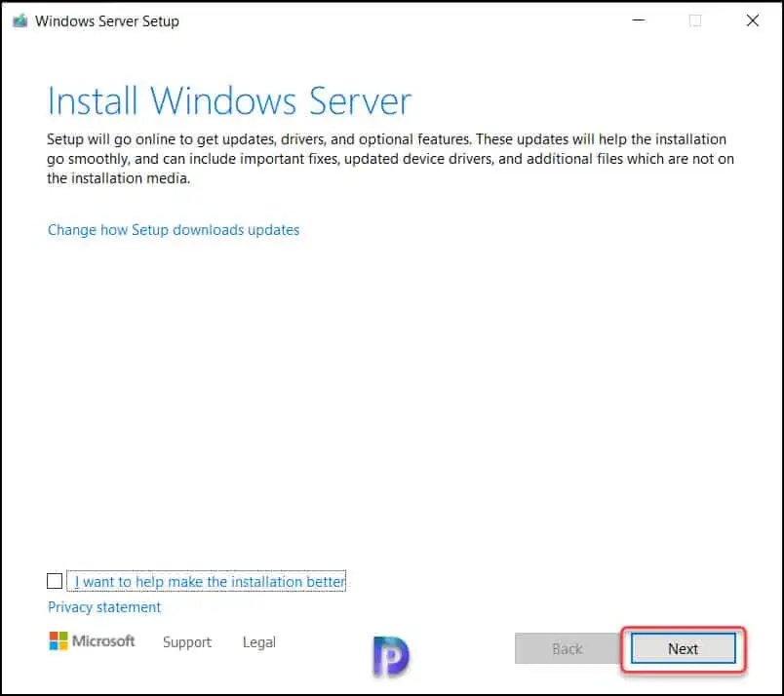This screenshot has height=696, width=784.
Task: Open 'I want to help make the installation better' link
Action: click(x=210, y=582)
